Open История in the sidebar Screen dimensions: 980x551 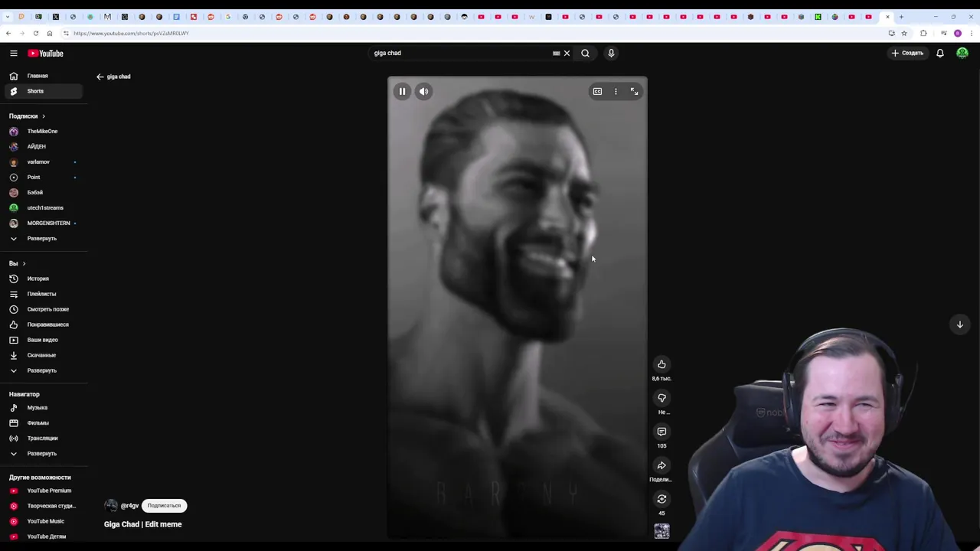[43, 279]
